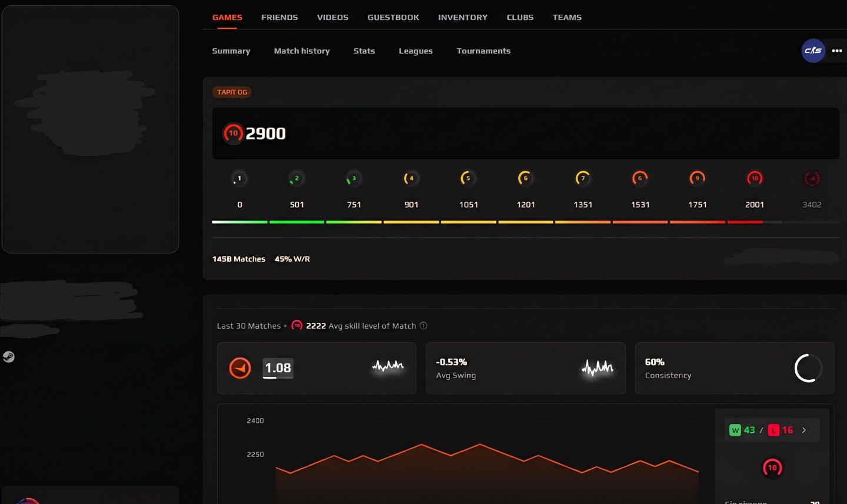Open the GUESTBOOK tab
Screen dimensions: 847x504
tap(394, 18)
